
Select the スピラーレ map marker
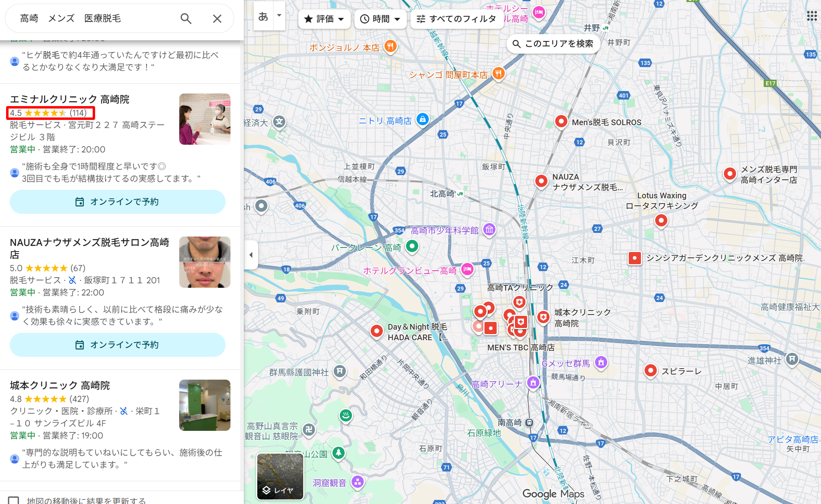[651, 371]
